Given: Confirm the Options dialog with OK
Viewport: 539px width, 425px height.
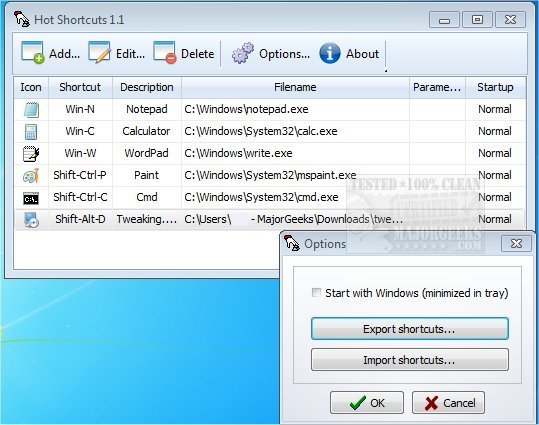Looking at the screenshot, I should click(367, 402).
